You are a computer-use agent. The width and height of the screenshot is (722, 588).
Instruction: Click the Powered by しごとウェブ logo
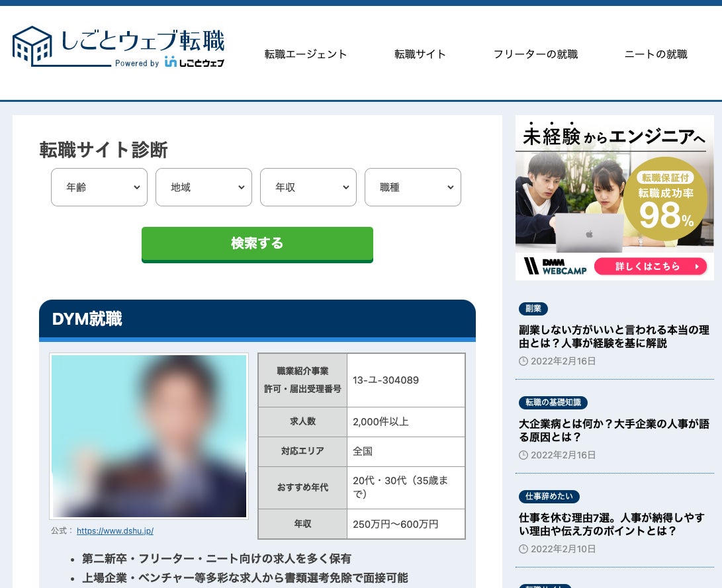click(169, 63)
